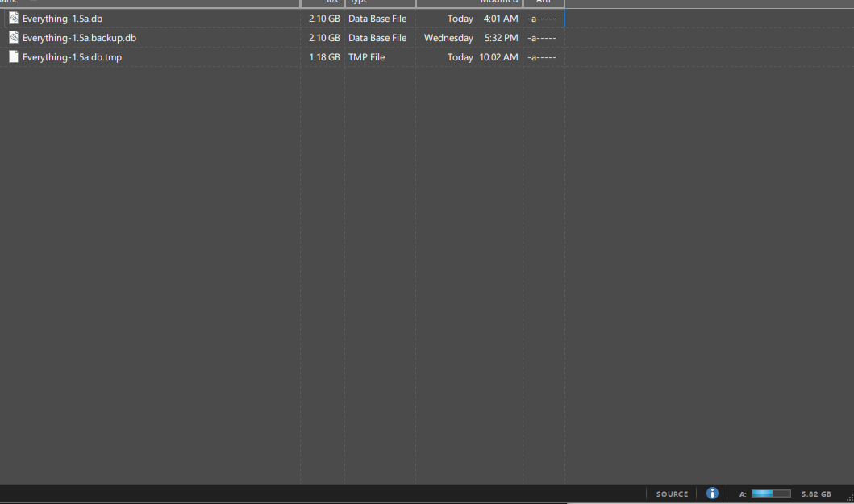
Task: Open the blue info icon in status bar
Action: click(712, 493)
